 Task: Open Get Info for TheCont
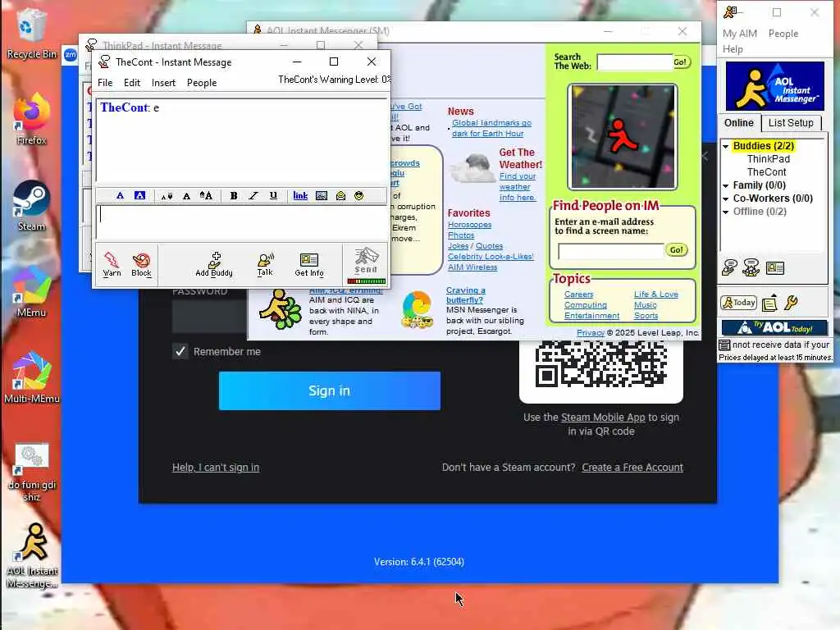pos(309,264)
